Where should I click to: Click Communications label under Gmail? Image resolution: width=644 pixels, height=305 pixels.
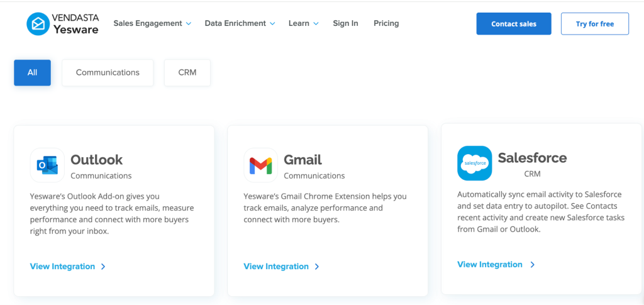(314, 175)
